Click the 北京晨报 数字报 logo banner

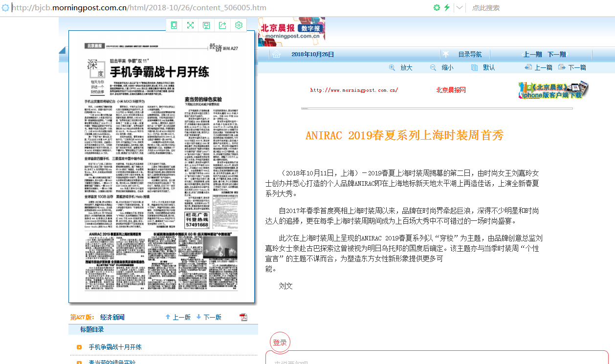pos(291,31)
